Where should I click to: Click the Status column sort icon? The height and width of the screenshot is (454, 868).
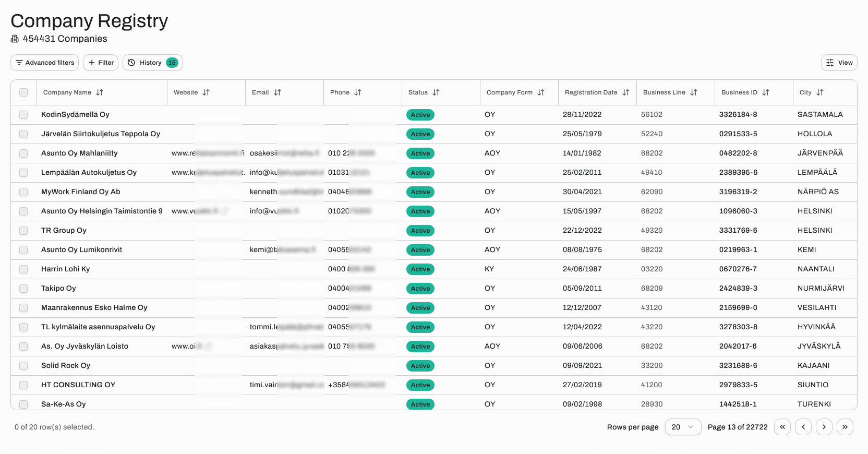click(x=436, y=92)
